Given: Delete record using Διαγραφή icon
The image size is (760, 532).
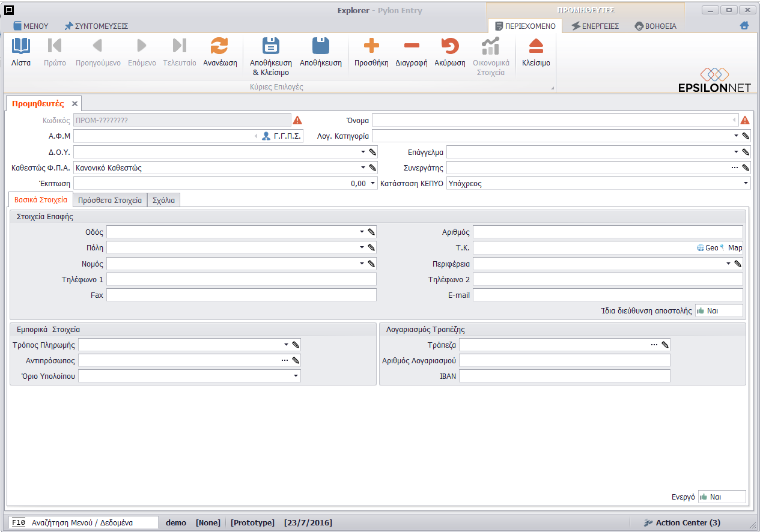Looking at the screenshot, I should click(x=412, y=46).
